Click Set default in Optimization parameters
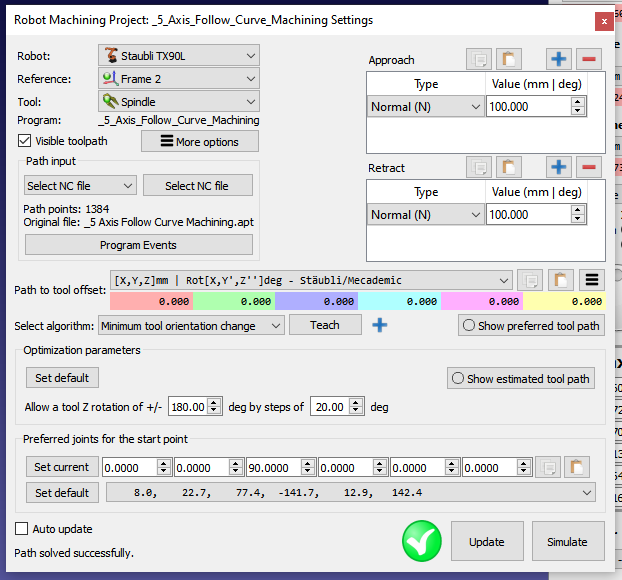622x580 pixels. [x=62, y=377]
